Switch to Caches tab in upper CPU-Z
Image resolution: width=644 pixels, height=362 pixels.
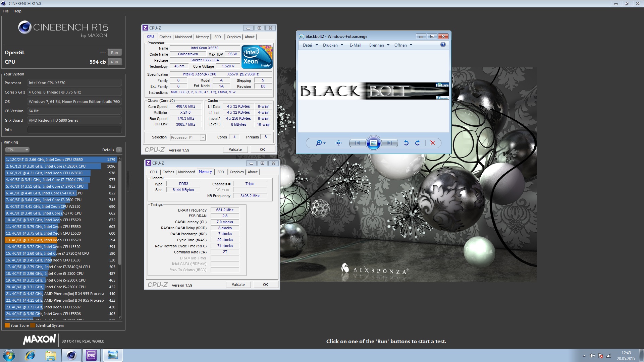click(x=165, y=37)
